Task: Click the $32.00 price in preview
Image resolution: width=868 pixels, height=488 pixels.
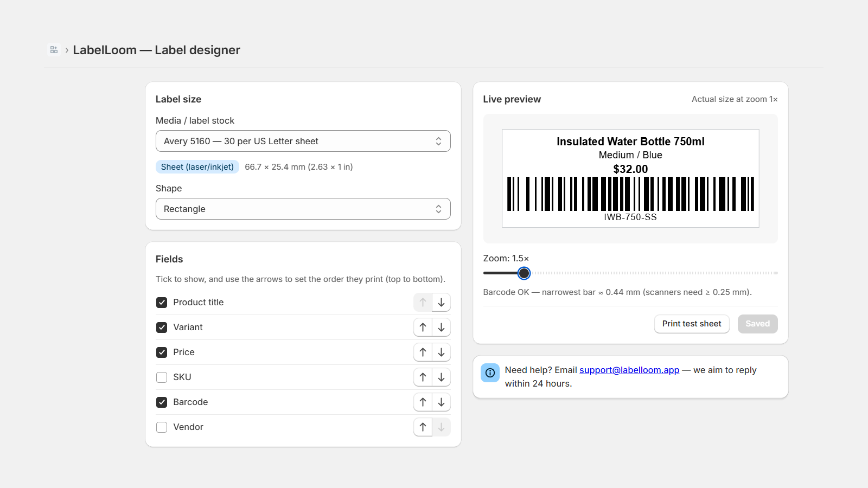Action: (630, 169)
